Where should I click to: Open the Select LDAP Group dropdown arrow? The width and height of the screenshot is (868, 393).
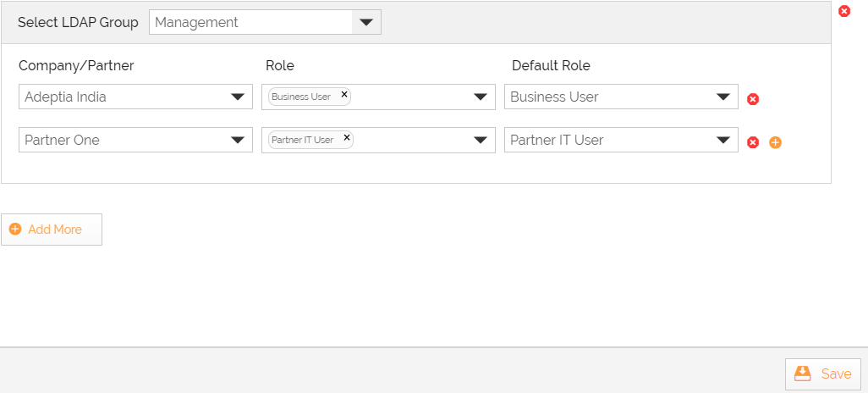click(365, 23)
